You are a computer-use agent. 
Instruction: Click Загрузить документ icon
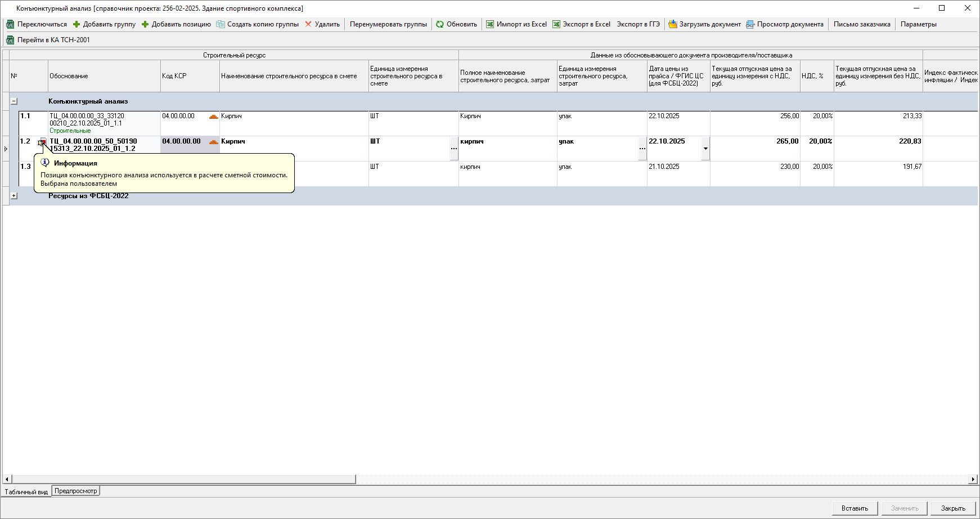[x=672, y=24]
